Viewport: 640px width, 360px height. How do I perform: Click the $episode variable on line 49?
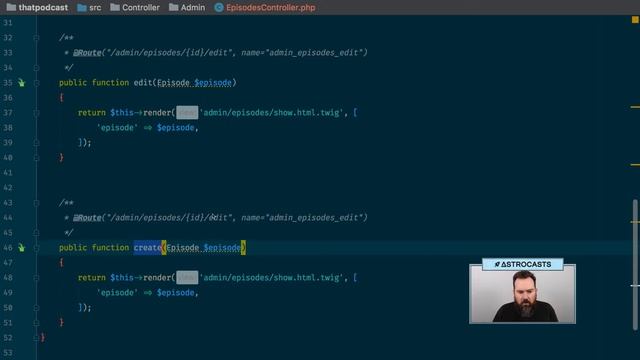click(x=176, y=293)
